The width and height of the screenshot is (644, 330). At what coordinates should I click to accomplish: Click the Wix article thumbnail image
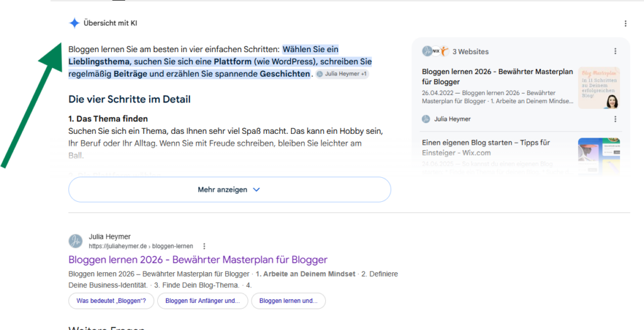click(x=599, y=156)
